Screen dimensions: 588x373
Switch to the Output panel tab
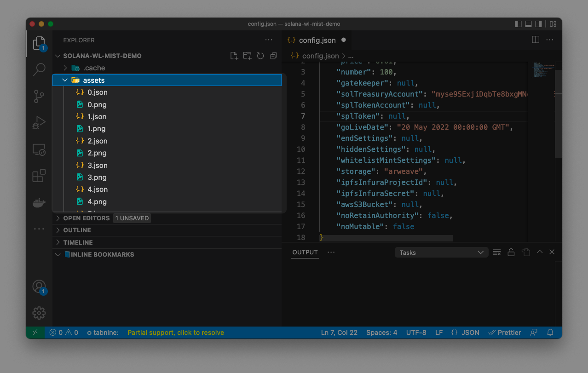tap(305, 252)
